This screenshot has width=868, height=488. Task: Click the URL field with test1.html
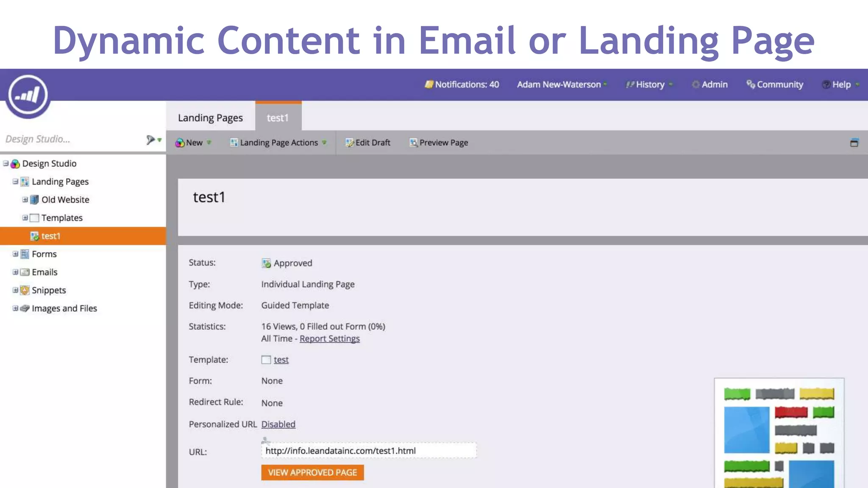[x=369, y=451]
